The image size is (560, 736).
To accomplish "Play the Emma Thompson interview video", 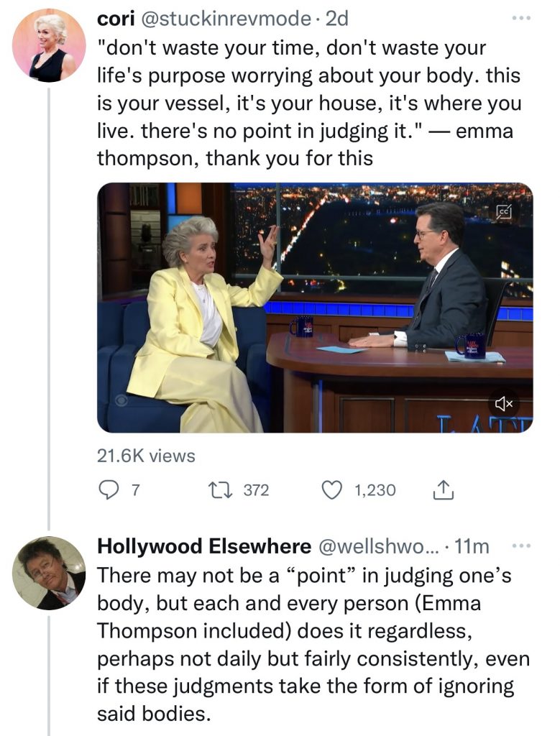I will click(x=315, y=308).
